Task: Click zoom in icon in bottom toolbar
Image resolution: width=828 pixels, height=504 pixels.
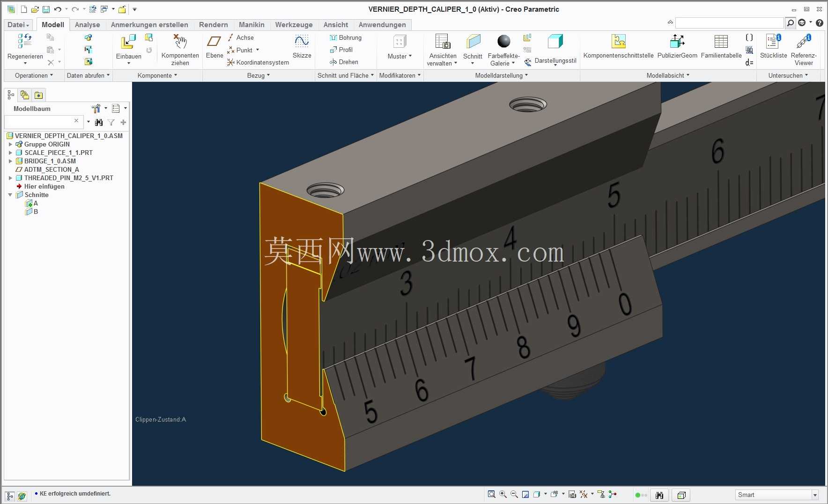Action: (503, 494)
